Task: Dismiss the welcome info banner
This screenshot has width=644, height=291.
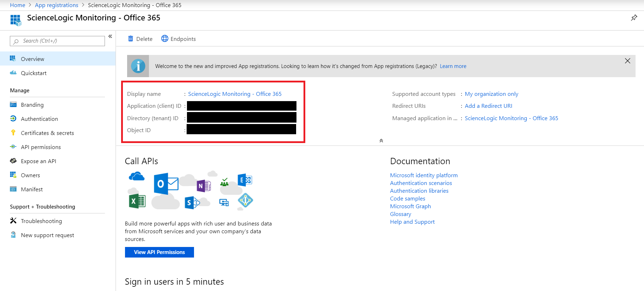Action: coord(627,61)
